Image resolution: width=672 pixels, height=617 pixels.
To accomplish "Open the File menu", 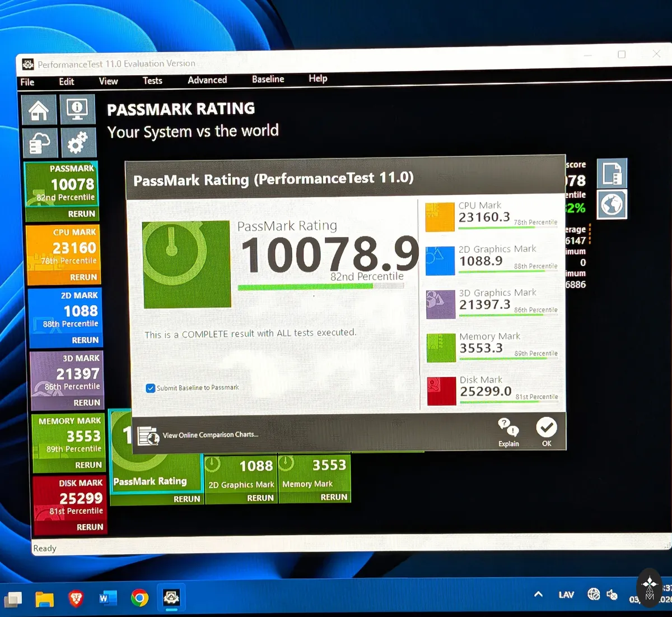I will tap(27, 82).
